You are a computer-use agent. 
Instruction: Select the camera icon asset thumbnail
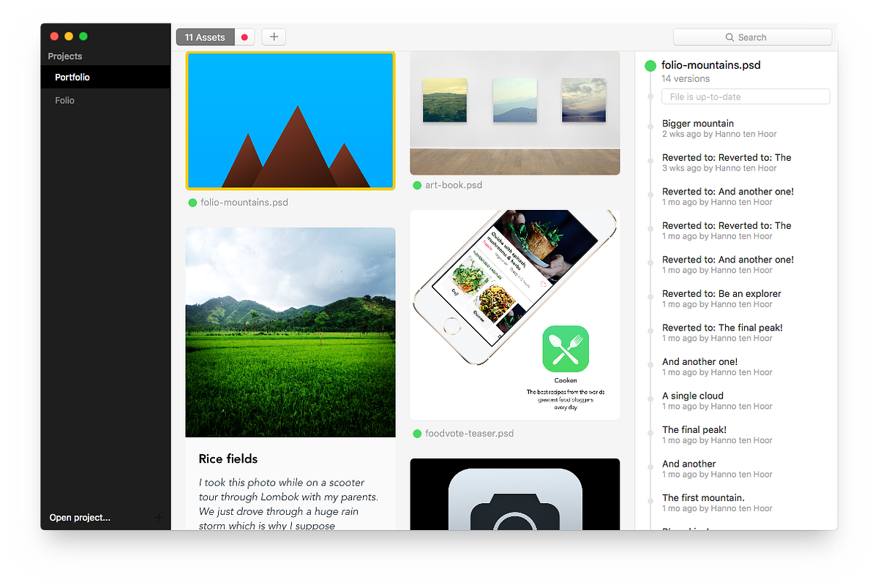[515, 494]
